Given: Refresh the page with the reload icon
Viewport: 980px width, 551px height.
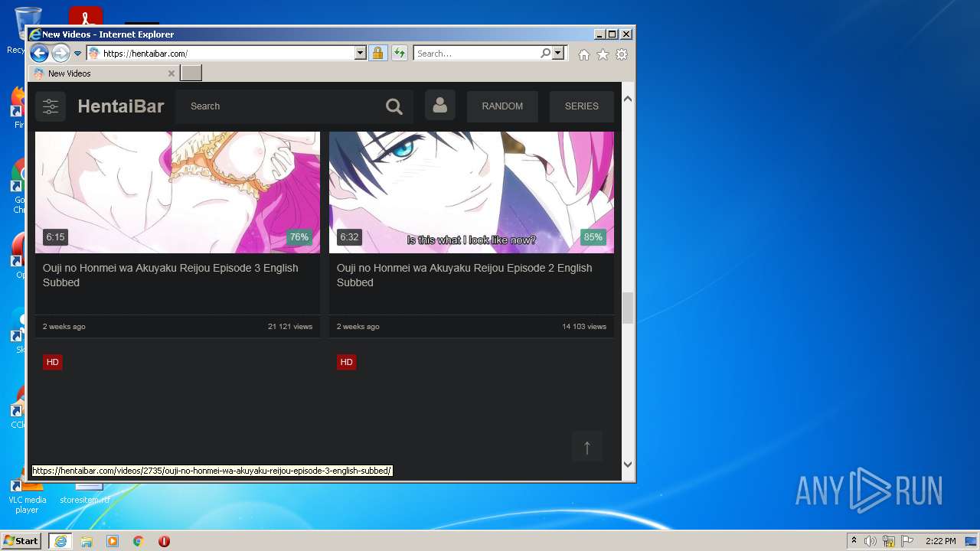Looking at the screenshot, I should tap(399, 54).
